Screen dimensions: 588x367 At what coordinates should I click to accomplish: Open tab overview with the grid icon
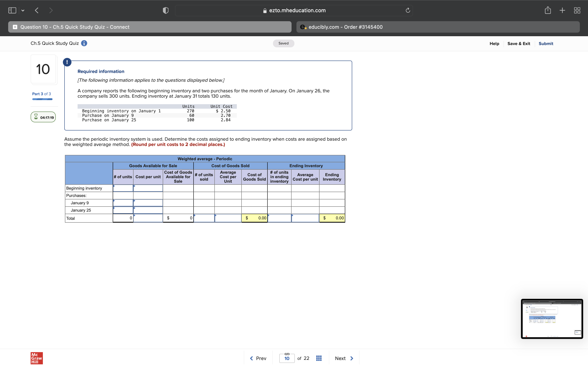coord(577,10)
